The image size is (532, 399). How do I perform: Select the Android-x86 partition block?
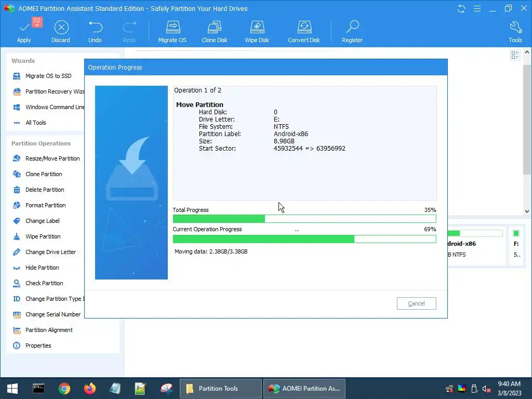coord(476,246)
